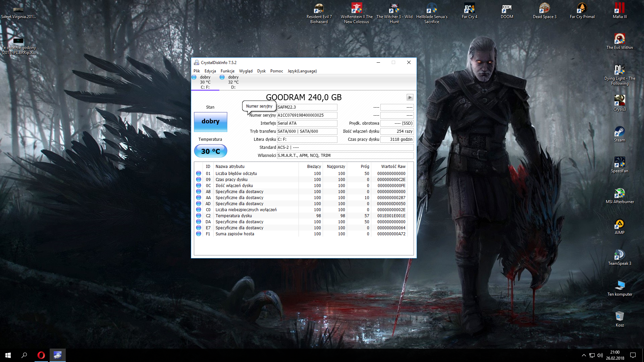Select the Liczba błędów odczytu row
The image size is (644, 362).
[301, 174]
